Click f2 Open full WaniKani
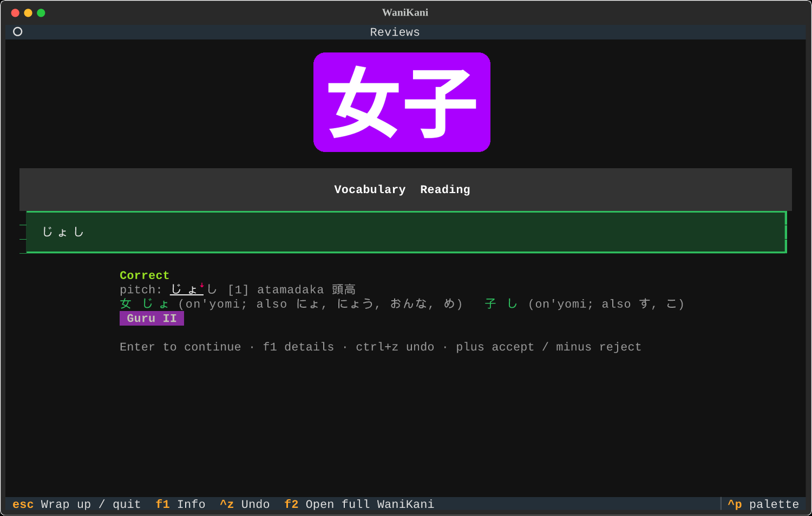The height and width of the screenshot is (516, 812). point(359,505)
